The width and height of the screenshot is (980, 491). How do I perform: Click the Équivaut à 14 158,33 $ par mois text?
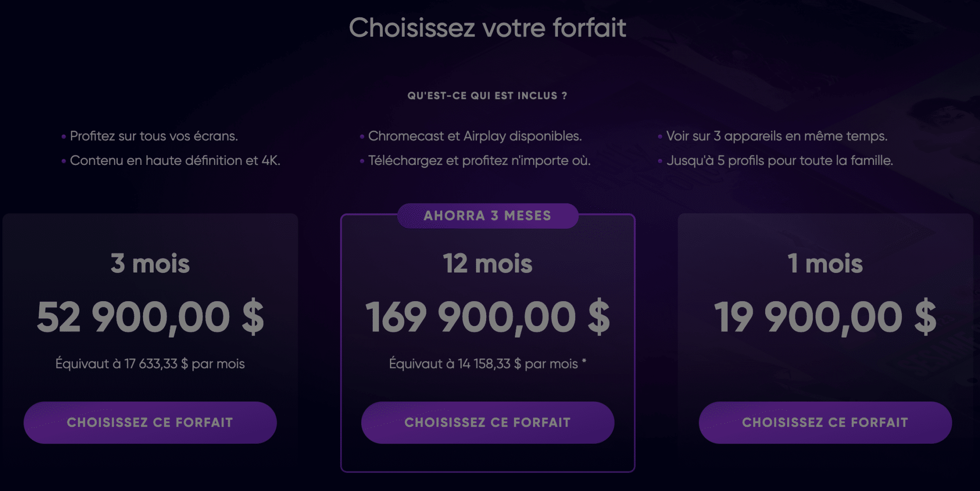pos(487,363)
